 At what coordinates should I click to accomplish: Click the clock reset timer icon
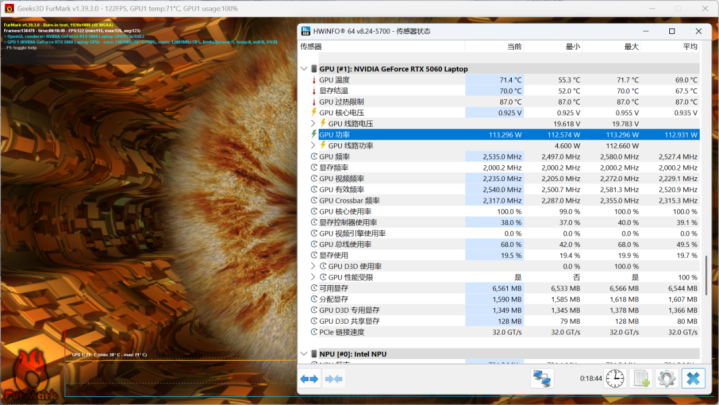614,378
